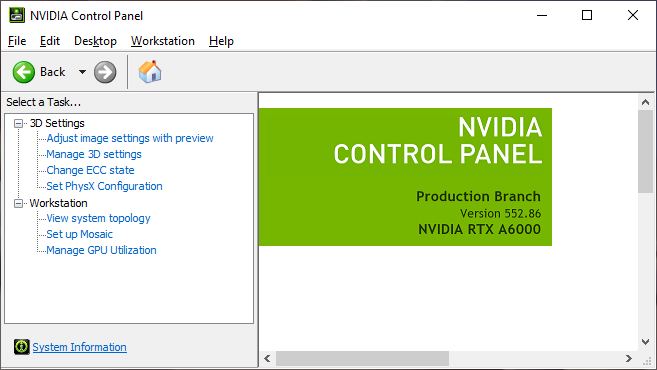Image resolution: width=657 pixels, height=370 pixels.
Task: Collapse the 3D Settings tree node
Action: [x=18, y=123]
